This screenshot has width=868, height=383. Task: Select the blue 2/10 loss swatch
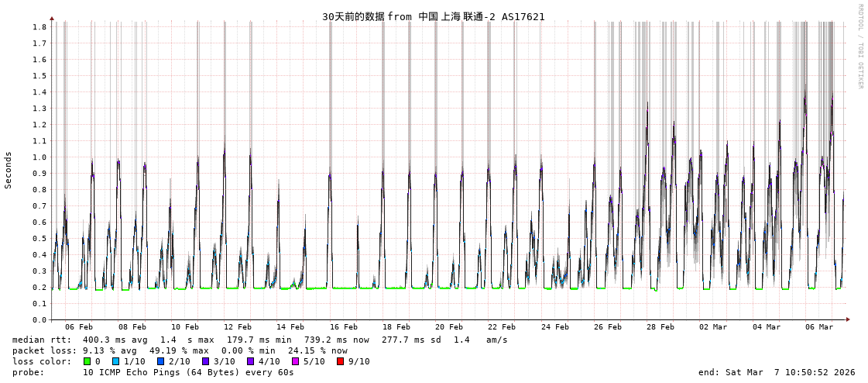pyautogui.click(x=161, y=361)
